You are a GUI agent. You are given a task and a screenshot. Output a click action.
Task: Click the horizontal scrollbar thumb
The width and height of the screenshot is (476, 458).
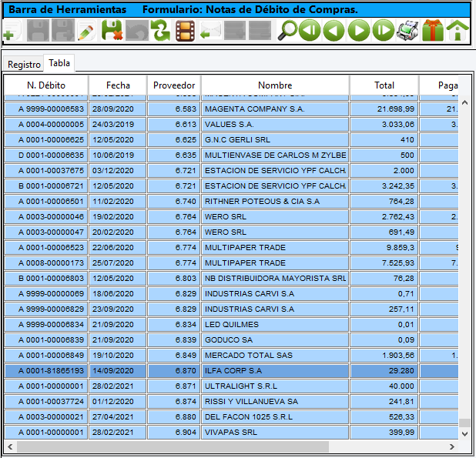pos(173,446)
